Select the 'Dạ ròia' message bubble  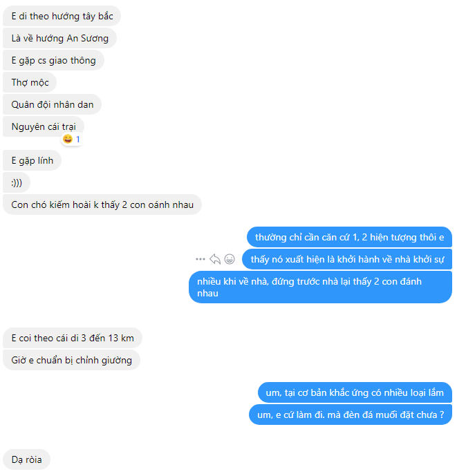click(x=26, y=459)
